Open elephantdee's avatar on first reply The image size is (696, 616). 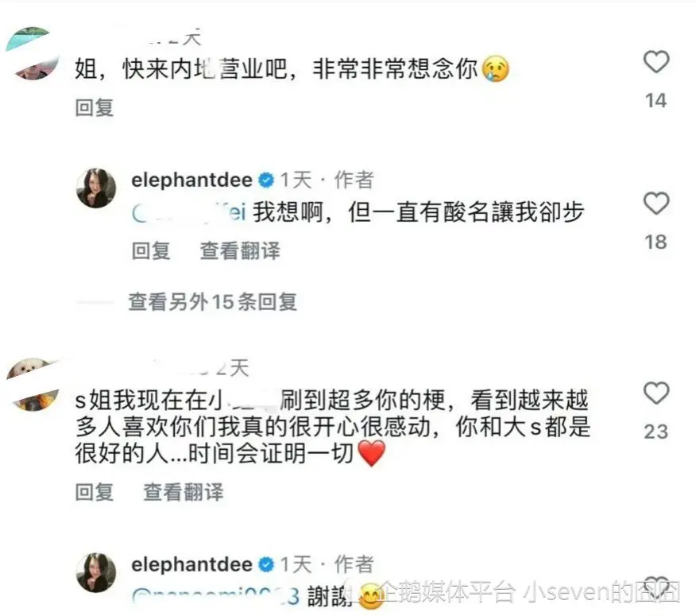[x=96, y=188]
